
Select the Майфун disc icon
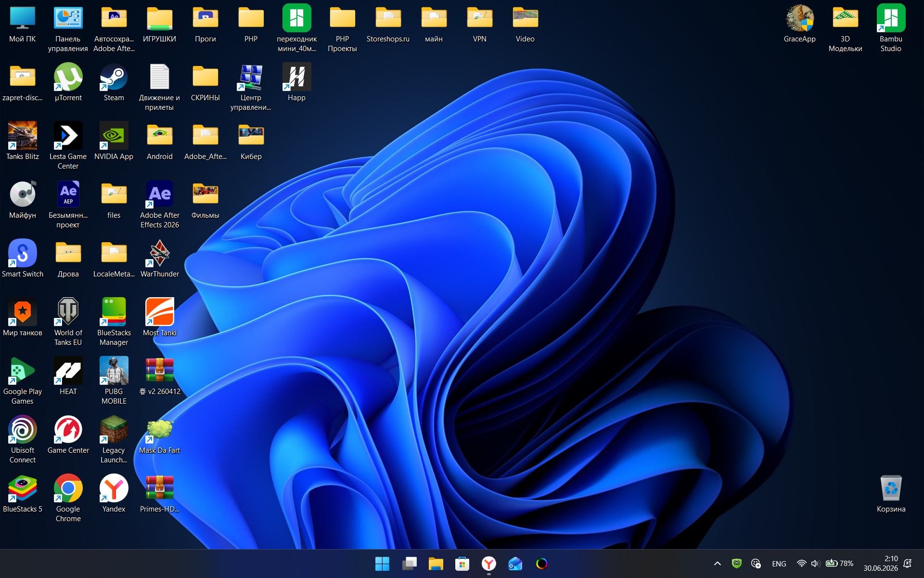23,200
